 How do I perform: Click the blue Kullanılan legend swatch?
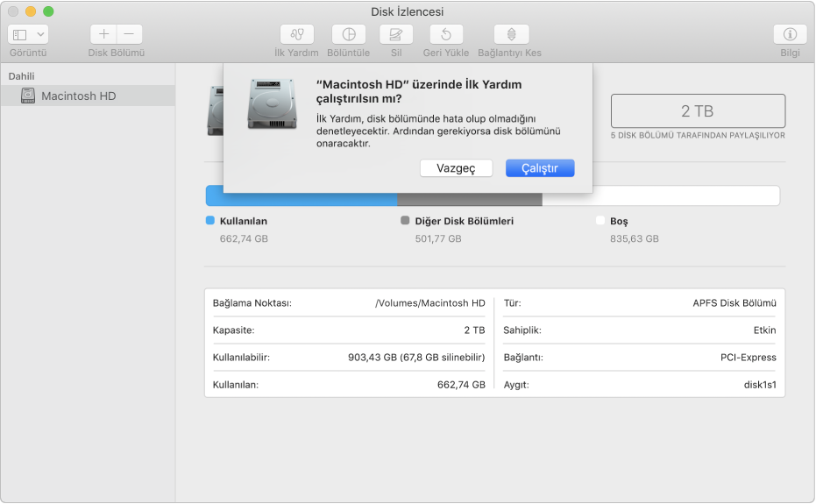click(x=210, y=220)
